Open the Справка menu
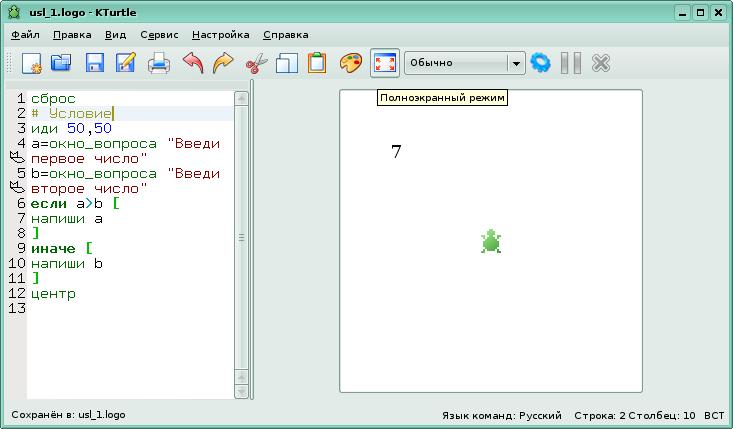This screenshot has height=429, width=733. pos(285,34)
